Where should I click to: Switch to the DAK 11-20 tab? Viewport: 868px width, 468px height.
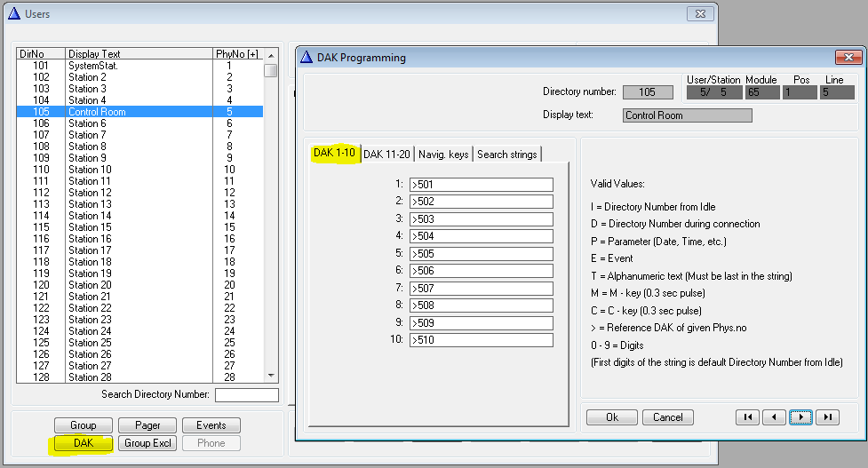386,154
